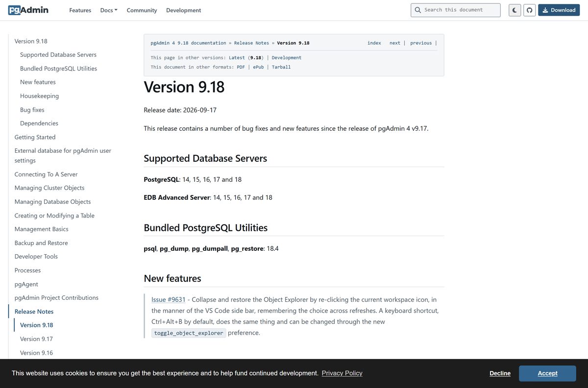The width and height of the screenshot is (588, 388).
Task: Jump to Bug fixes in sidebar
Action: 32,110
